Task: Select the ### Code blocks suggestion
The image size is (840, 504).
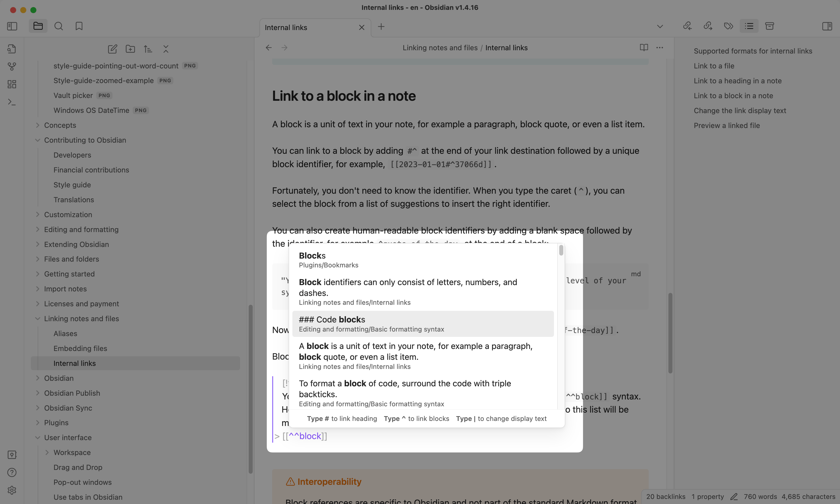Action: pos(423,324)
